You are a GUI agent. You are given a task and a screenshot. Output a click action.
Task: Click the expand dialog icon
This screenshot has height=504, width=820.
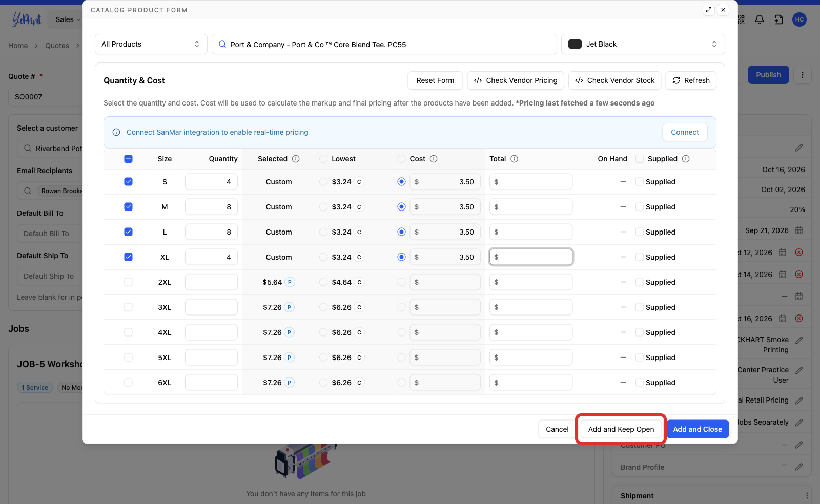[709, 10]
